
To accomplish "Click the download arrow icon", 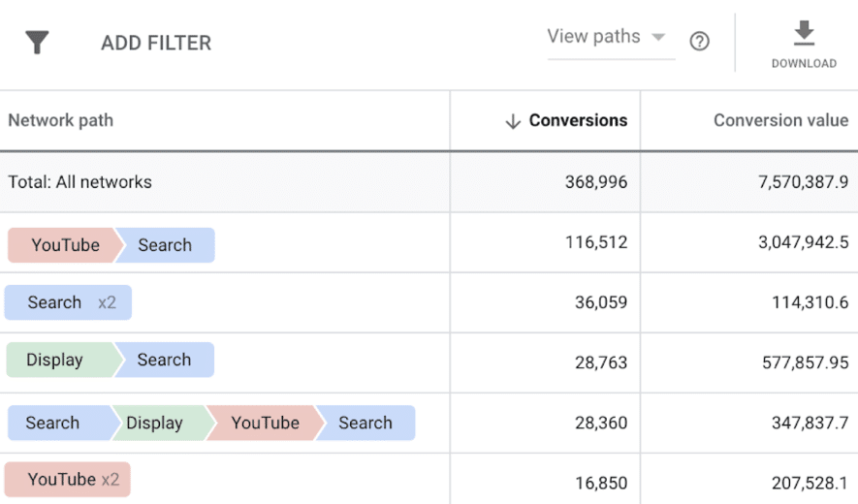I will (804, 34).
